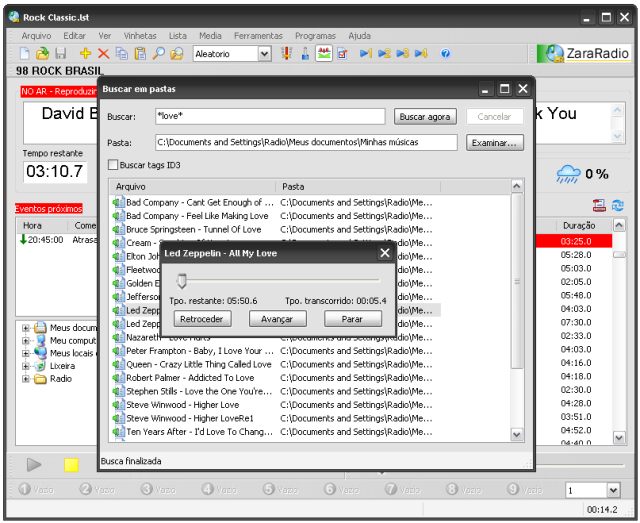Click search results scrollbar down arrow
This screenshot has width=640, height=523.
(517, 434)
